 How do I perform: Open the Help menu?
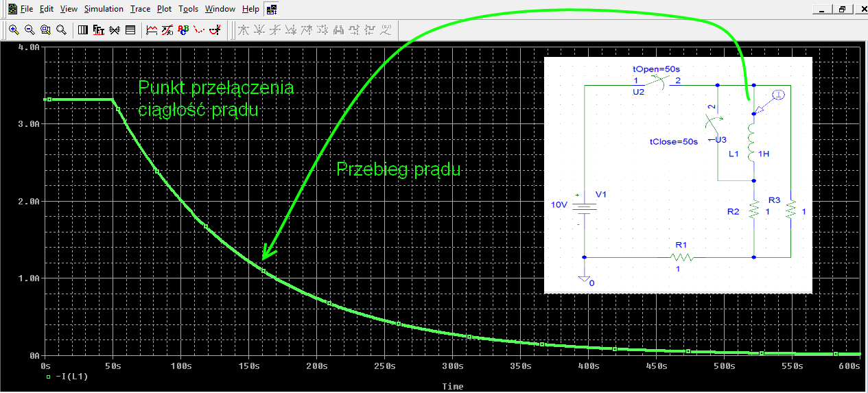coord(250,9)
